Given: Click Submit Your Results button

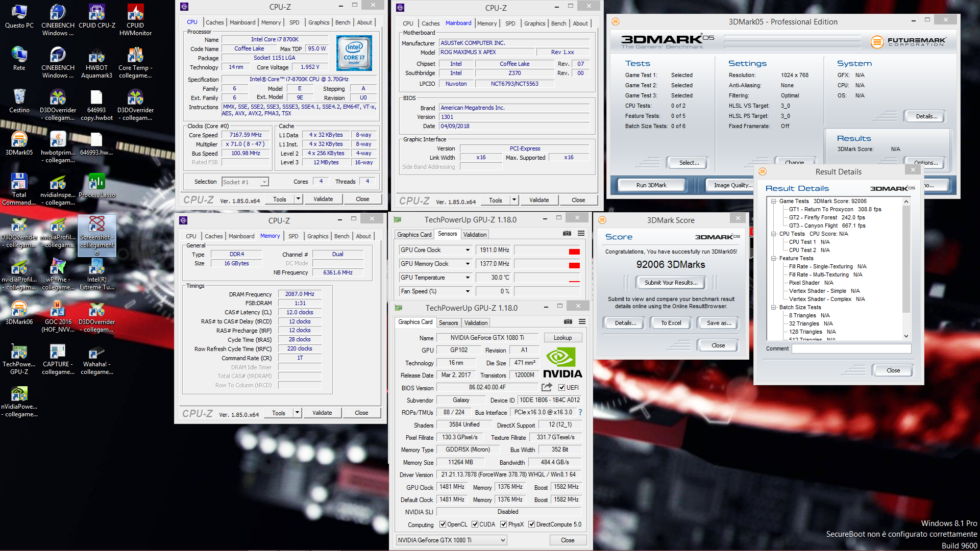Looking at the screenshot, I should (671, 283).
